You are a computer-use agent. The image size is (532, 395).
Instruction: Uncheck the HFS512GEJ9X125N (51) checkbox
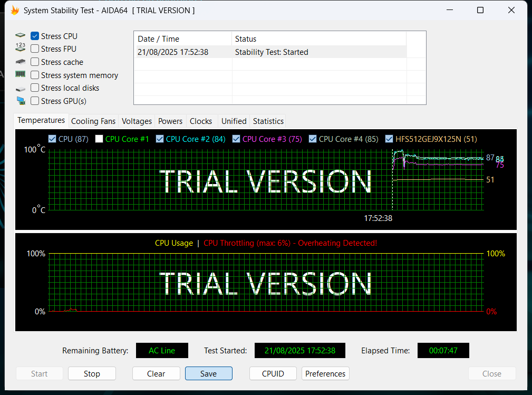pos(389,139)
